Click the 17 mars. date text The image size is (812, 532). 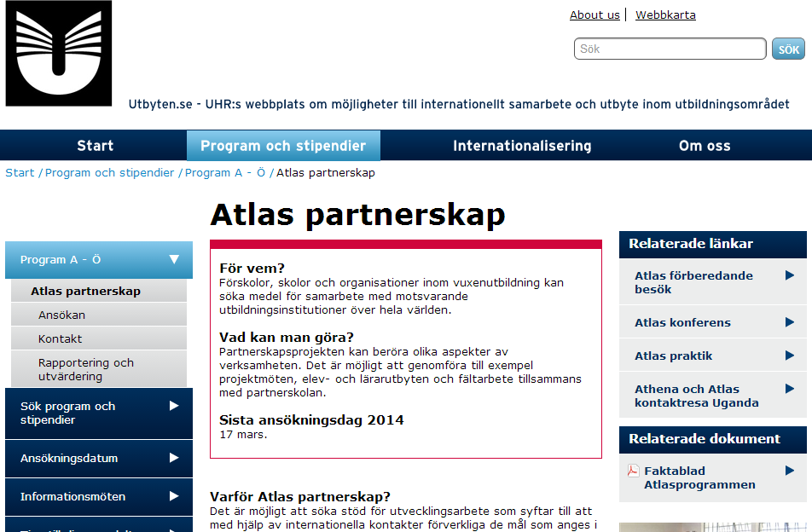(243, 435)
